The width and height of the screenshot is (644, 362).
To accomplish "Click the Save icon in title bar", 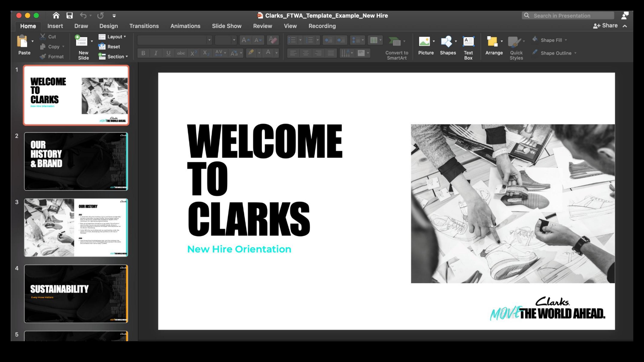I will pyautogui.click(x=70, y=15).
